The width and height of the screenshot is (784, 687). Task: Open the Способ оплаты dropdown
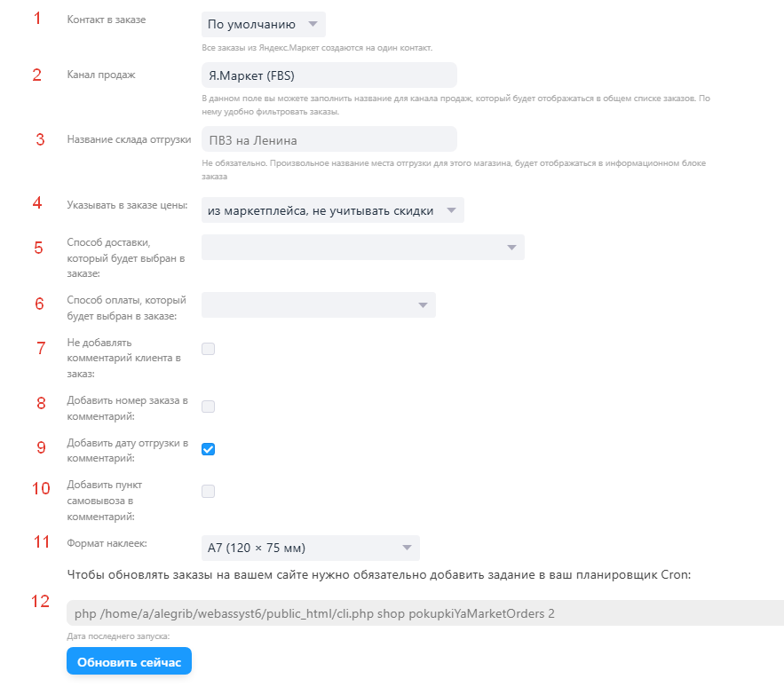pos(319,305)
